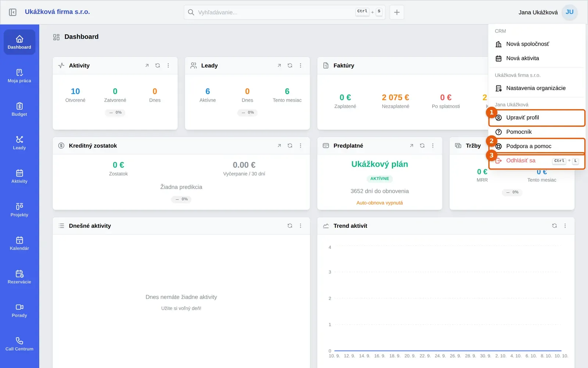The height and width of the screenshot is (368, 588).
Task: Open the Leady widget three-dot menu
Action: pyautogui.click(x=301, y=66)
